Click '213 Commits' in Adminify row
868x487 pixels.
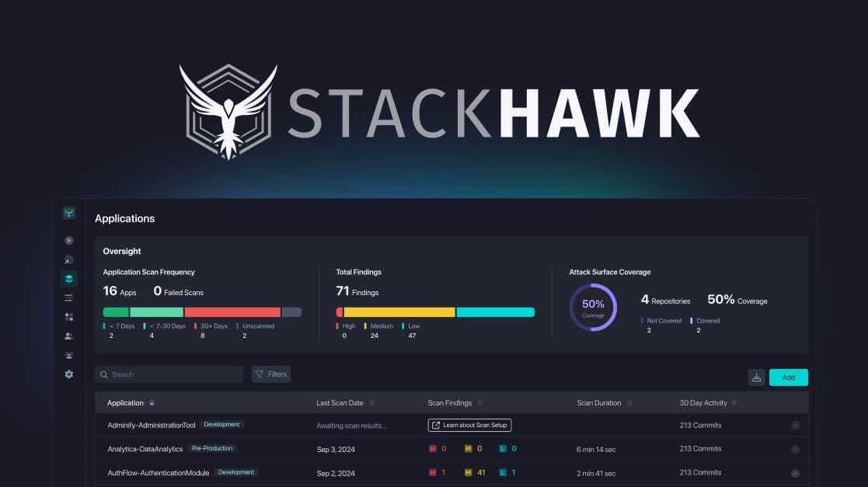700,425
